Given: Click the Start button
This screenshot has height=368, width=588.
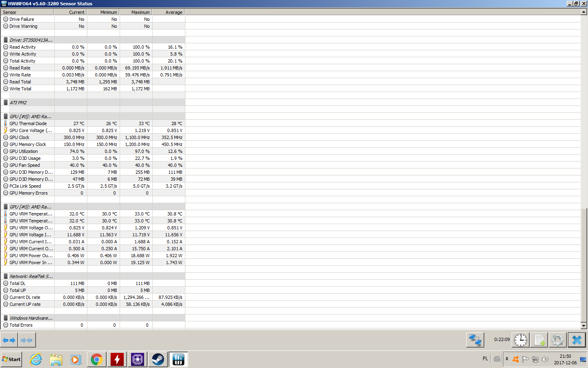Looking at the screenshot, I should [11, 359].
